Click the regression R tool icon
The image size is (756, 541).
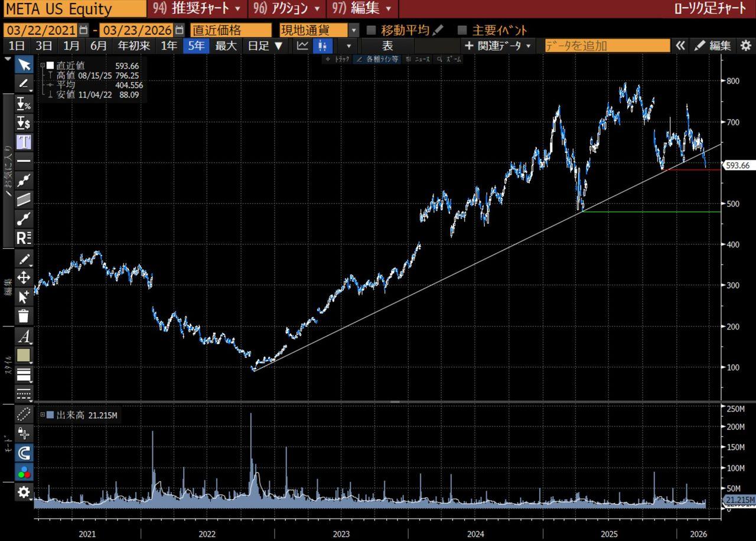pyautogui.click(x=24, y=238)
